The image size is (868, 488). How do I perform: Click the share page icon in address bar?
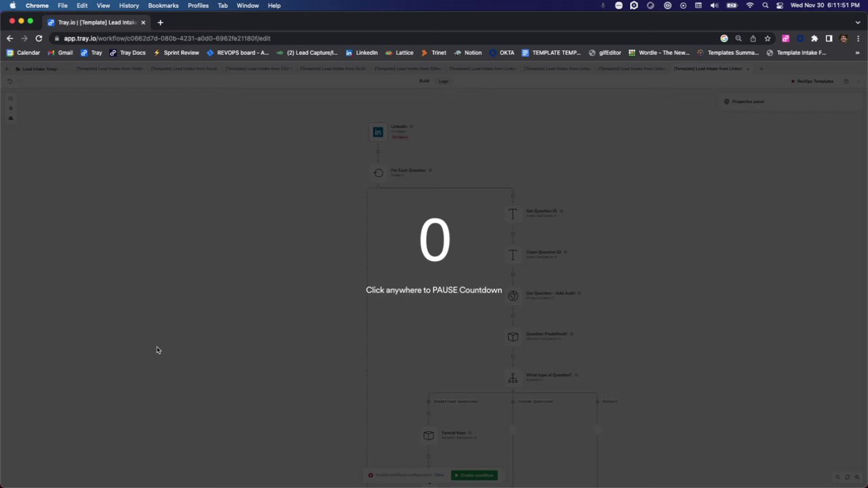(x=753, y=39)
